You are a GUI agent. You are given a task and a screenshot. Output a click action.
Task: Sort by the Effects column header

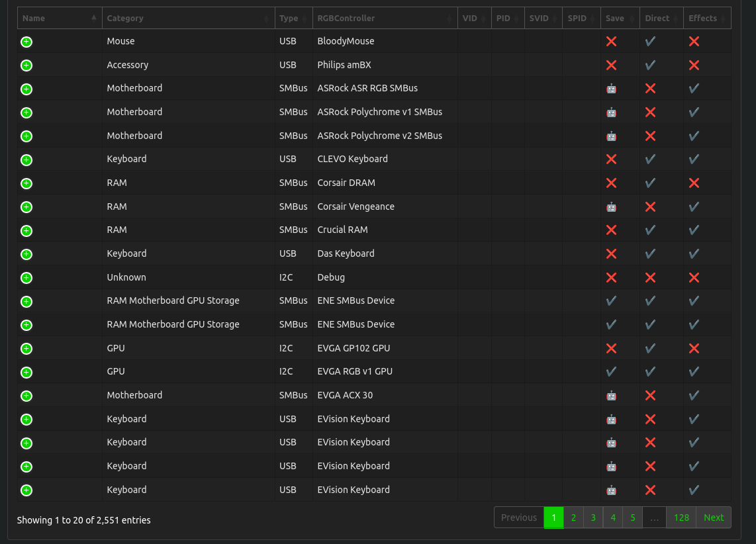tap(707, 19)
